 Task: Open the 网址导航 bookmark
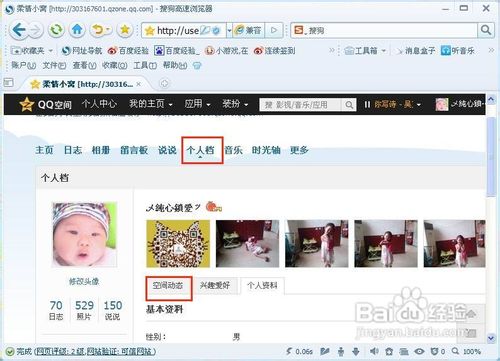(x=82, y=51)
